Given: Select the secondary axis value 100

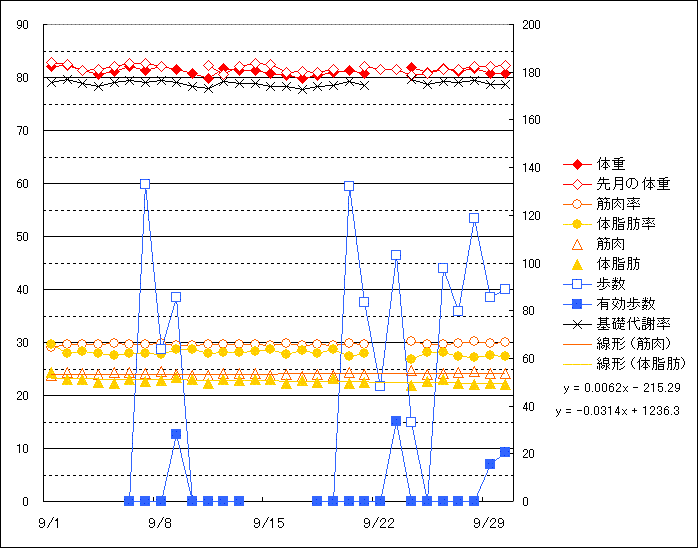Looking at the screenshot, I should click(x=531, y=263).
